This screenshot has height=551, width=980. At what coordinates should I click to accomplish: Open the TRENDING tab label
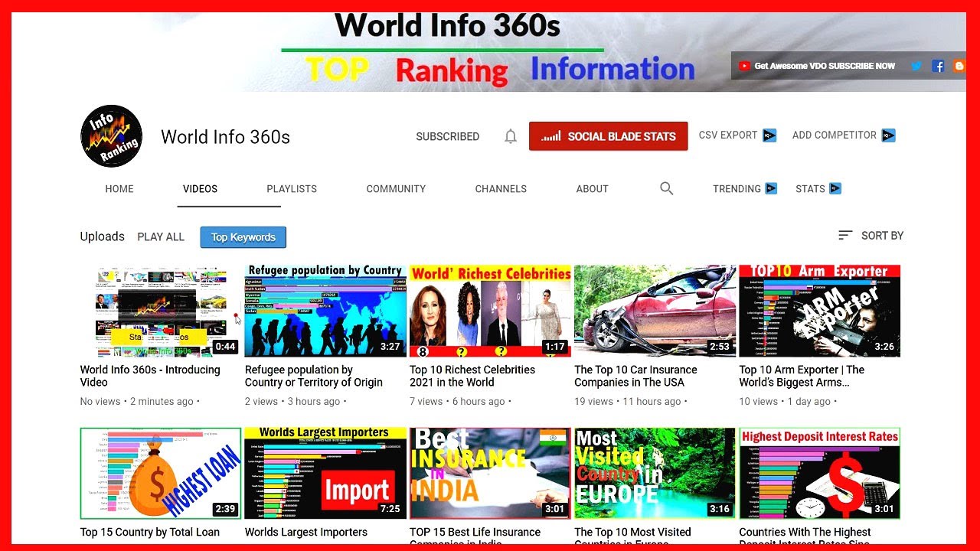point(737,189)
